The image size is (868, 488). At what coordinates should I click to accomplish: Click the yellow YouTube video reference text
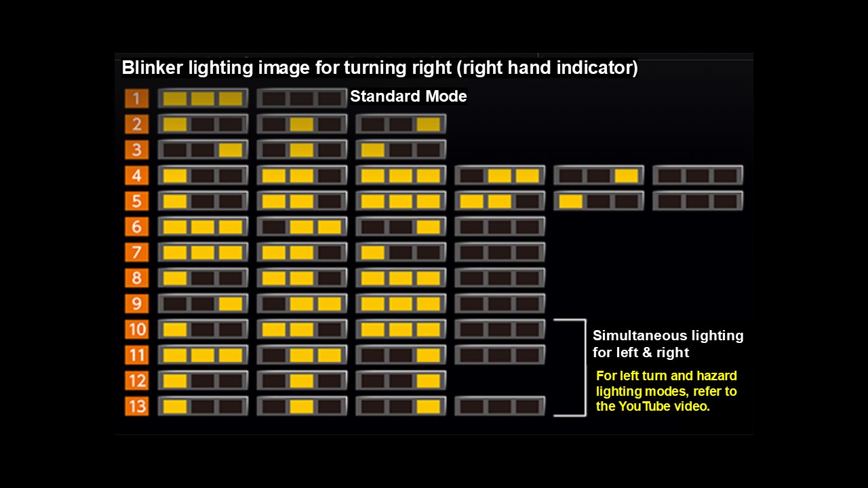(666, 391)
